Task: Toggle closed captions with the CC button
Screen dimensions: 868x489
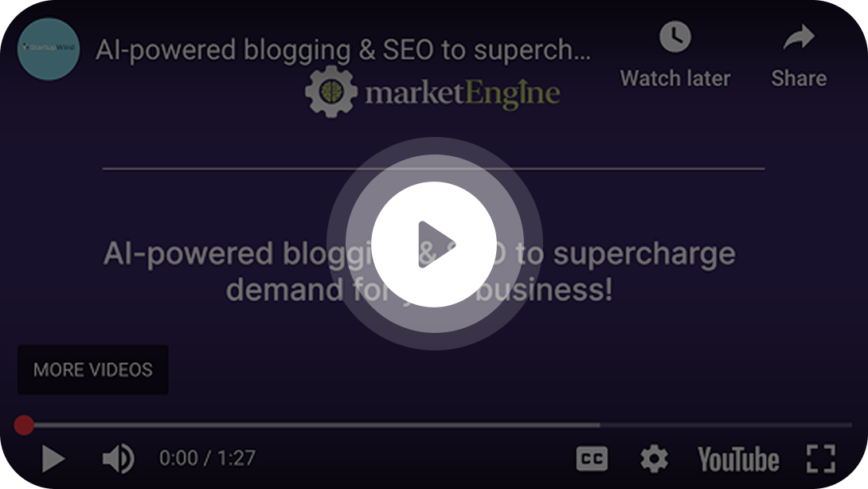Action: pyautogui.click(x=592, y=459)
